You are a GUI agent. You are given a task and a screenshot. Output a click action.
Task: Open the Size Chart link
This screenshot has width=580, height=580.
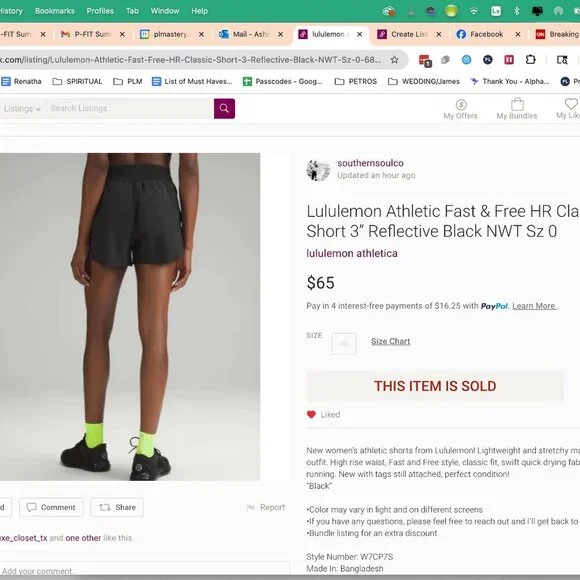tap(391, 341)
